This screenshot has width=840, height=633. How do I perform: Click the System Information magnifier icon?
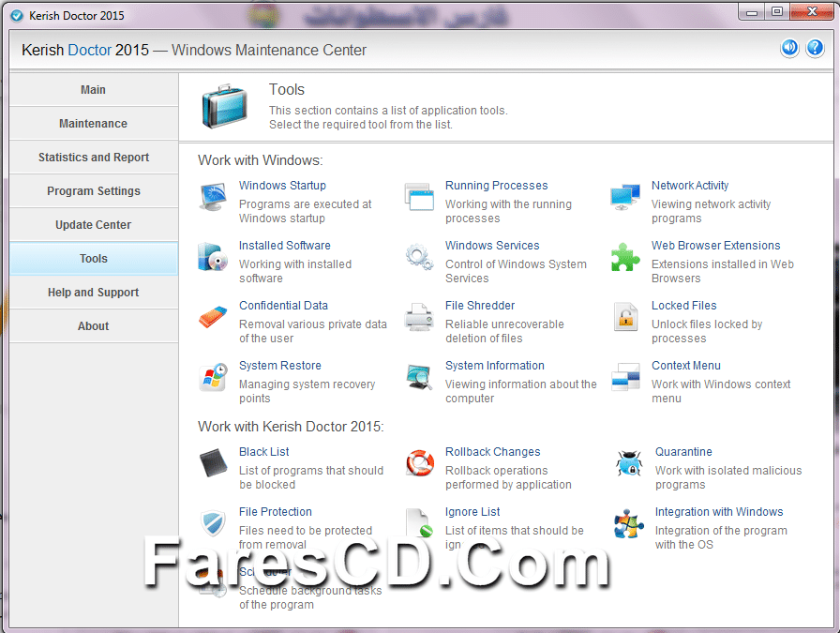(x=419, y=377)
